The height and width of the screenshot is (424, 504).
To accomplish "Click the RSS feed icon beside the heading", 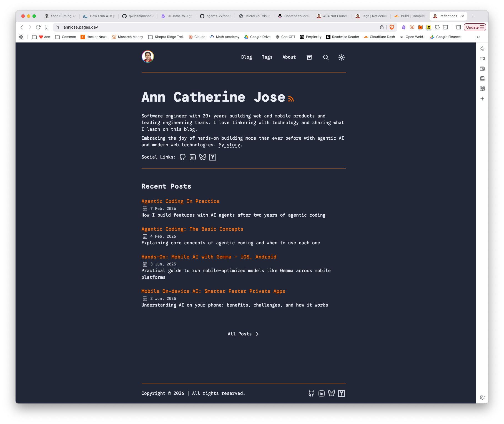I will pyautogui.click(x=291, y=99).
